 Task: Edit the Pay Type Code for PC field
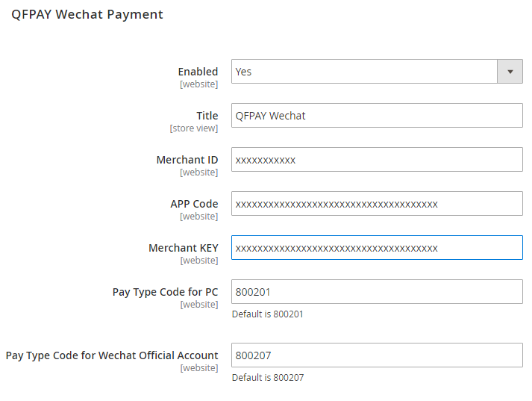coord(377,292)
